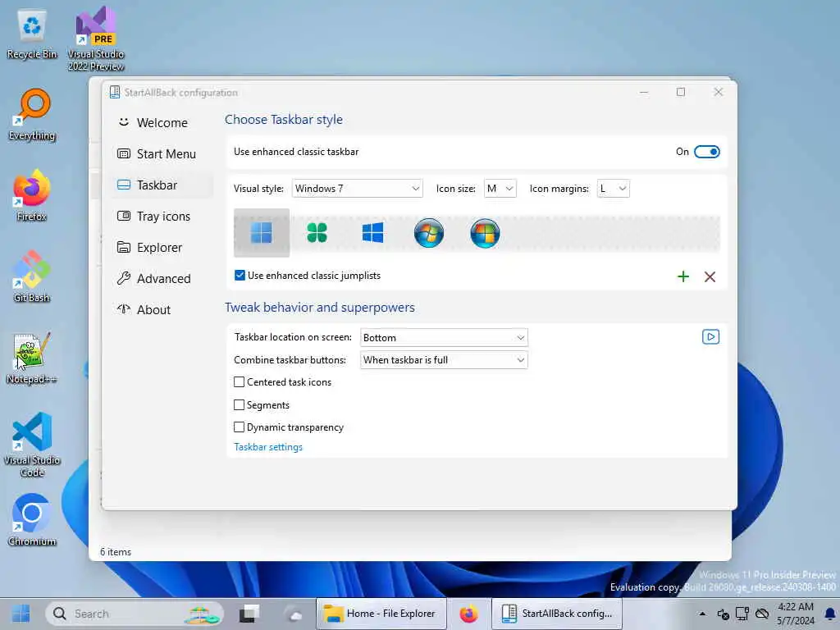Select the Notepad++ desktop shortcut
The height and width of the screenshot is (630, 840).
[x=32, y=358]
